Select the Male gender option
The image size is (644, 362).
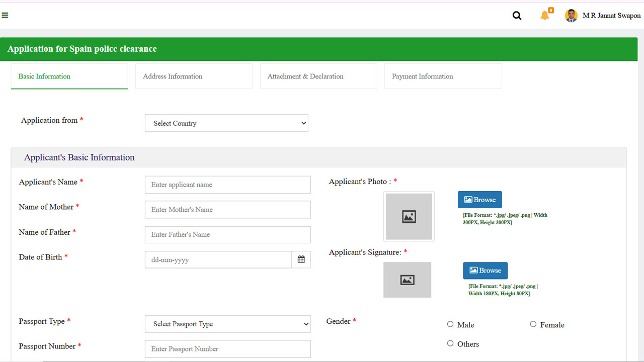tap(450, 324)
